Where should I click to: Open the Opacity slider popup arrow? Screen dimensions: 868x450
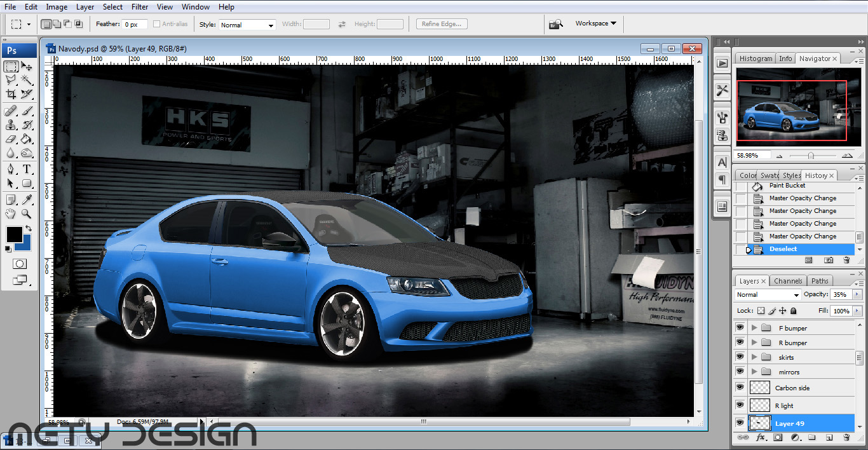pyautogui.click(x=858, y=295)
